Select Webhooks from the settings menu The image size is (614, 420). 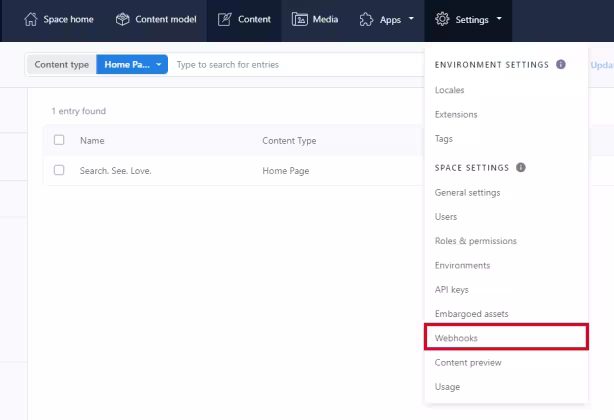pyautogui.click(x=506, y=337)
